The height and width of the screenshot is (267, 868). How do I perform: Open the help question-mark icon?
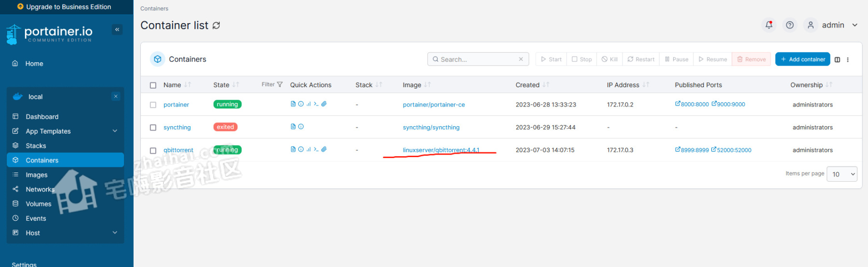click(790, 25)
